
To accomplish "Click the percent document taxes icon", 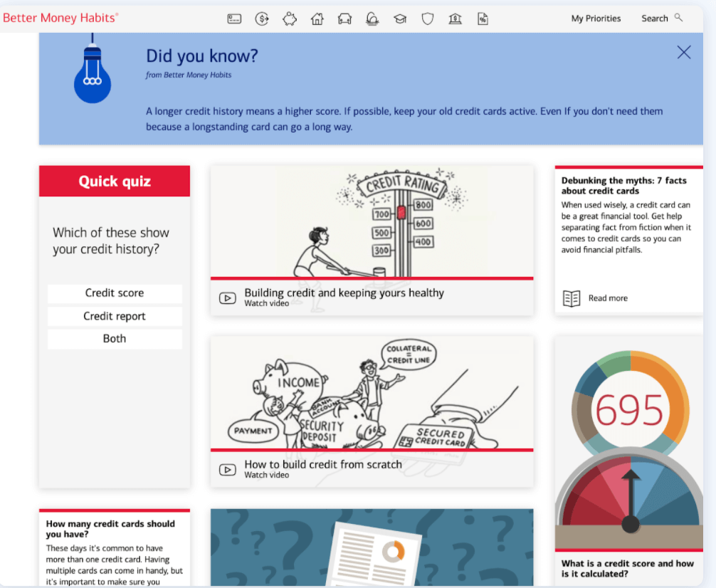I will [483, 19].
